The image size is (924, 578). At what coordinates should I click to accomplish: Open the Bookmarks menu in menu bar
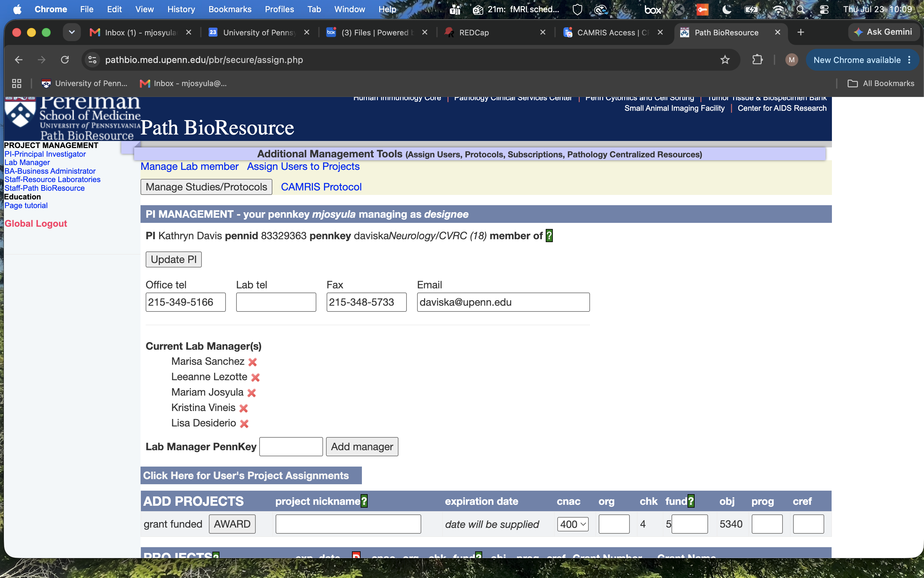click(x=229, y=10)
